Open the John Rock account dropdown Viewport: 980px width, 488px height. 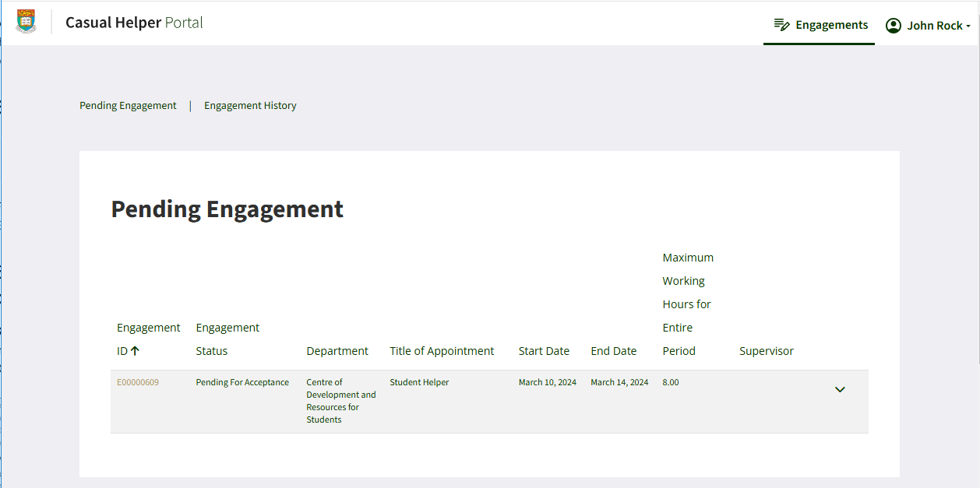(928, 26)
